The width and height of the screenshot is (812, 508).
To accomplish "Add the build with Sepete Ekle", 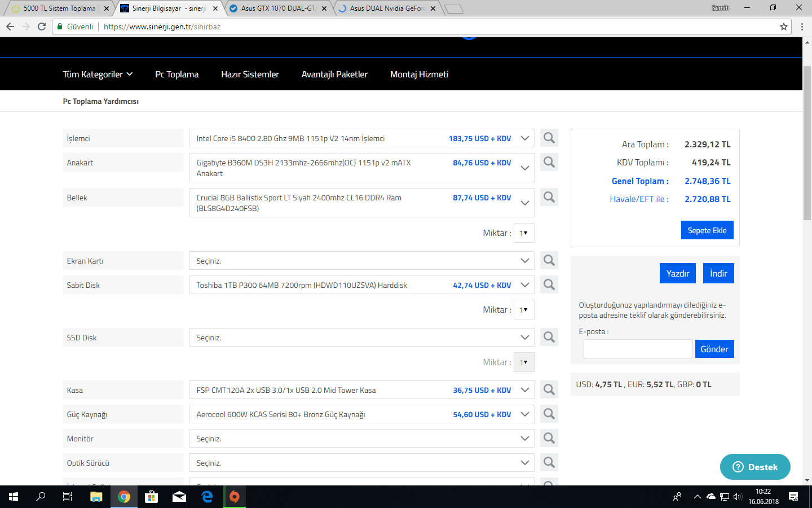I will tap(707, 230).
